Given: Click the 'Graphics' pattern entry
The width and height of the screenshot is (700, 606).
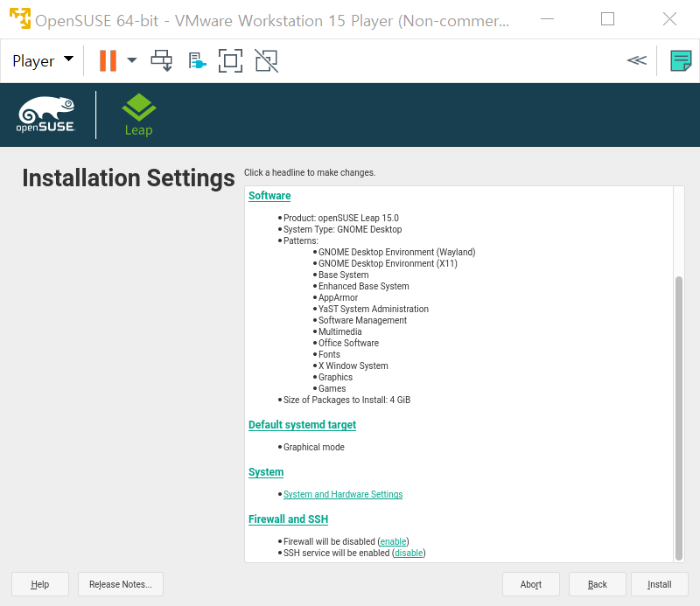Looking at the screenshot, I should (335, 377).
